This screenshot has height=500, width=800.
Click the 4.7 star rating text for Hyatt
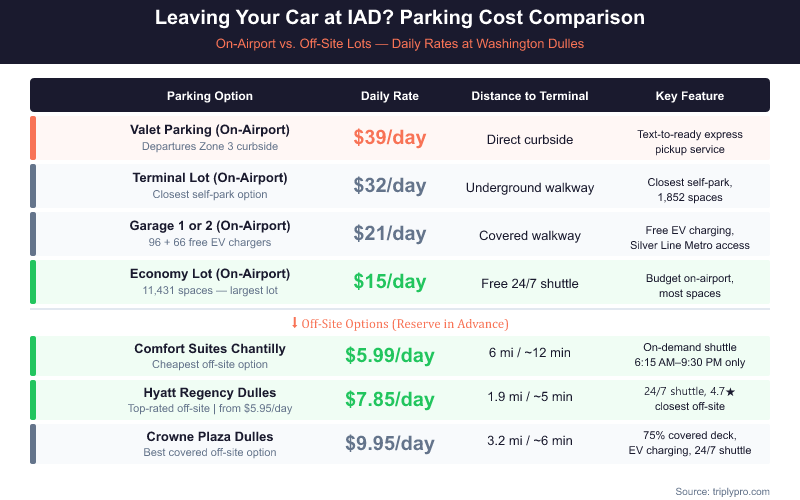point(719,391)
